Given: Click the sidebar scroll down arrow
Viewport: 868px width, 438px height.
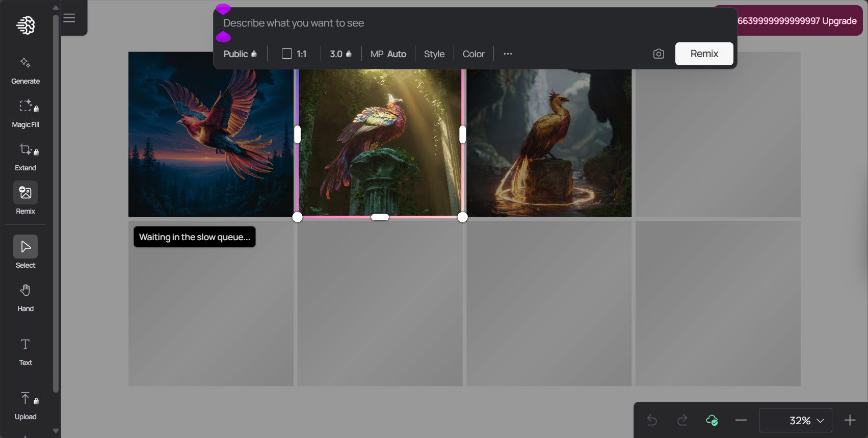Looking at the screenshot, I should [x=56, y=431].
